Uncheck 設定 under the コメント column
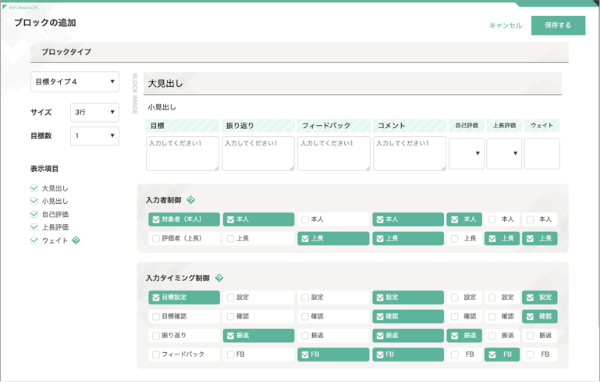Viewport: 600px width, 382px height. click(x=408, y=297)
